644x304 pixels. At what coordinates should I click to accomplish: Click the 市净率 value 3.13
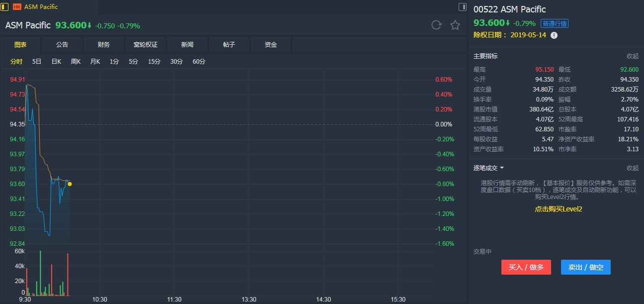pos(633,149)
